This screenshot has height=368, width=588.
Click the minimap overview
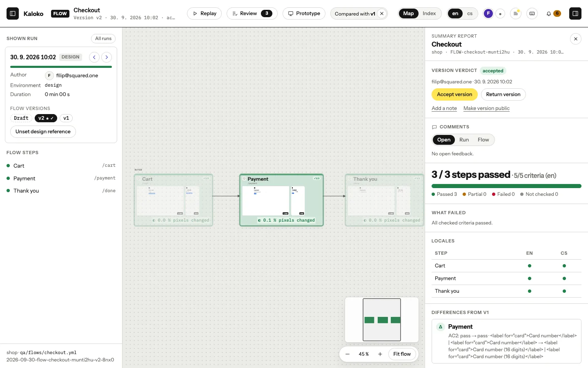pos(382,320)
